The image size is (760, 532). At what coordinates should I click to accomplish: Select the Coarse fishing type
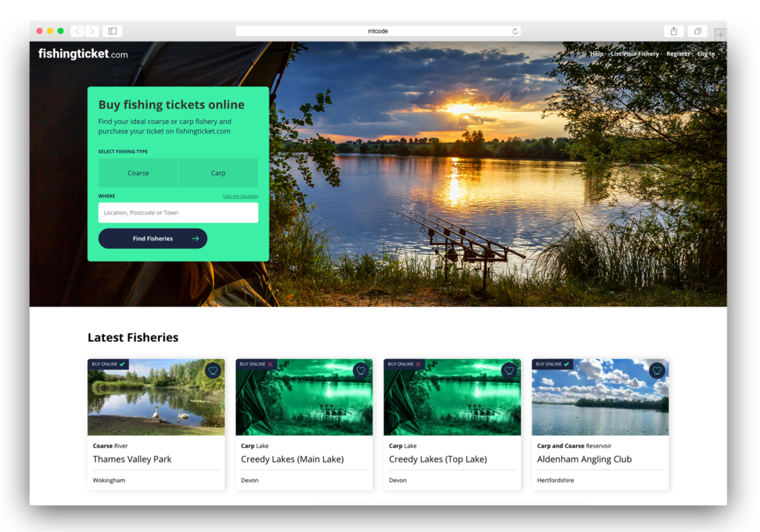(138, 172)
